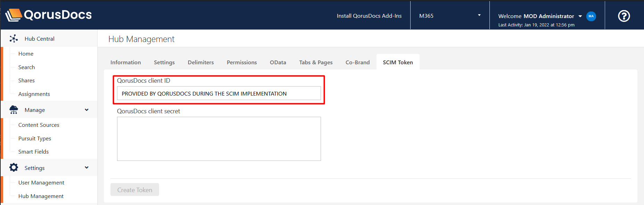Viewport: 644px width, 205px height.
Task: Click the QorusDocs logo
Action: pyautogui.click(x=49, y=15)
